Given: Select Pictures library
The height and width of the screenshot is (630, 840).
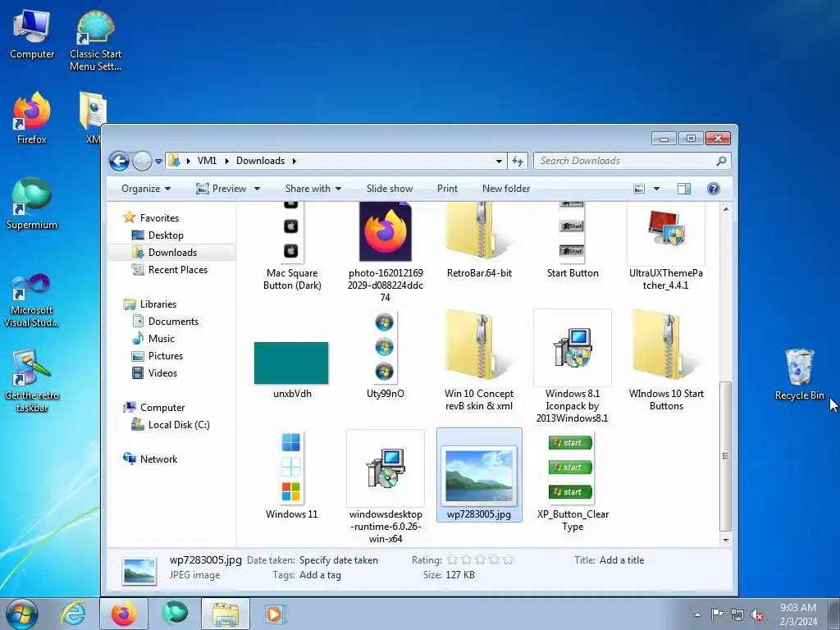Looking at the screenshot, I should [165, 356].
